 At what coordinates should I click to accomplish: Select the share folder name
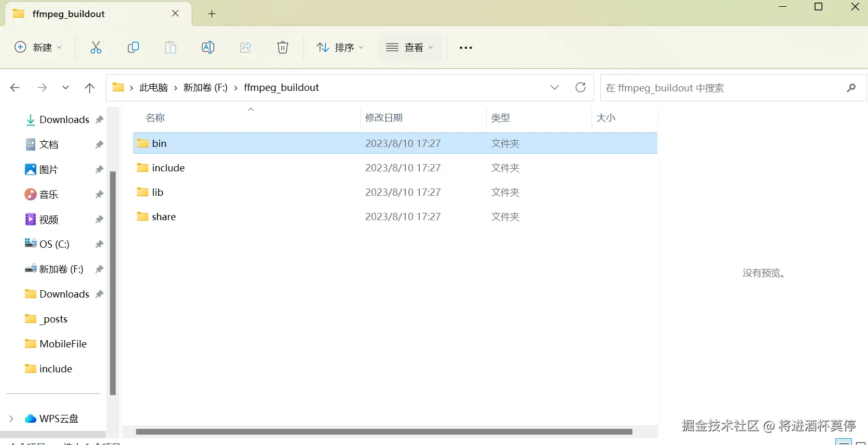pos(164,217)
